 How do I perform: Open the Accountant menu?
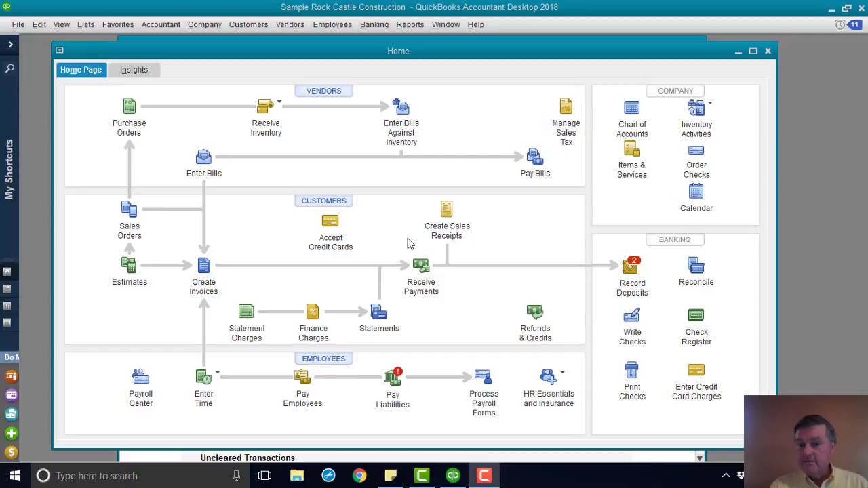point(161,24)
